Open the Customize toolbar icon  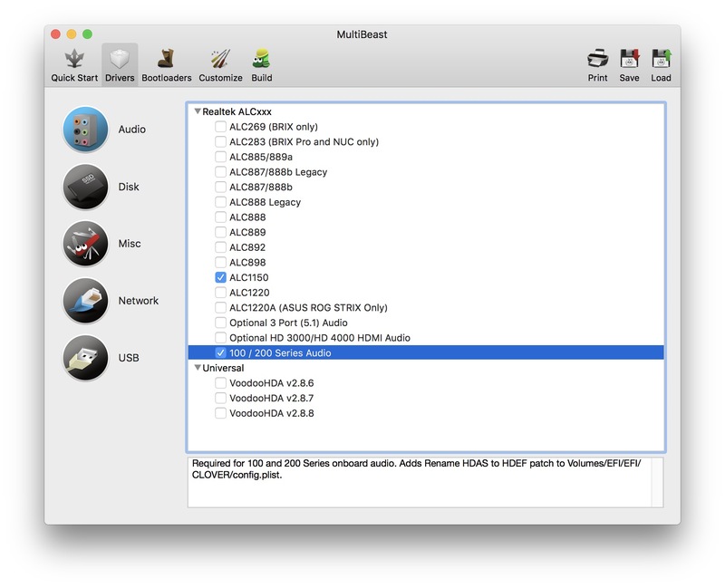pyautogui.click(x=220, y=59)
